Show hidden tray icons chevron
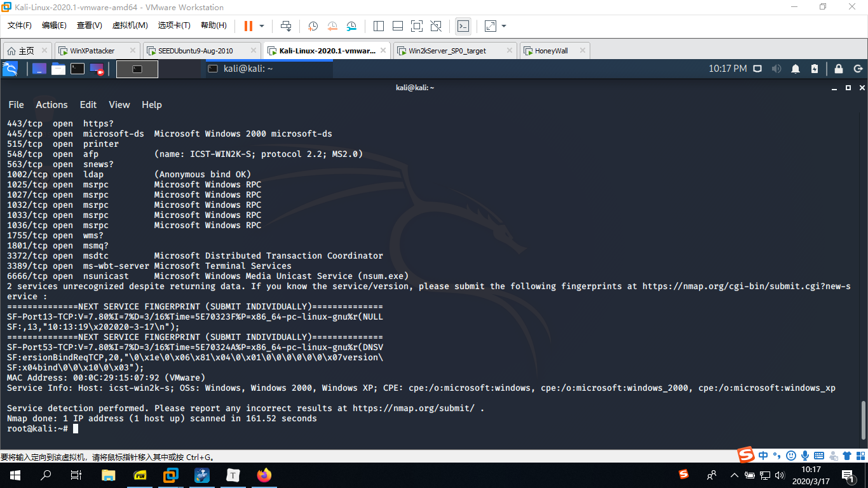This screenshot has height=488, width=868. pyautogui.click(x=735, y=475)
